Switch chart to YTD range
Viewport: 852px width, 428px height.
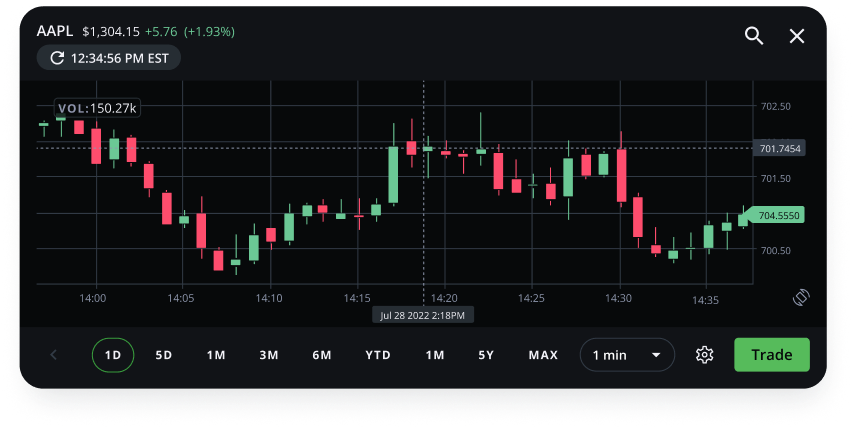(x=377, y=355)
